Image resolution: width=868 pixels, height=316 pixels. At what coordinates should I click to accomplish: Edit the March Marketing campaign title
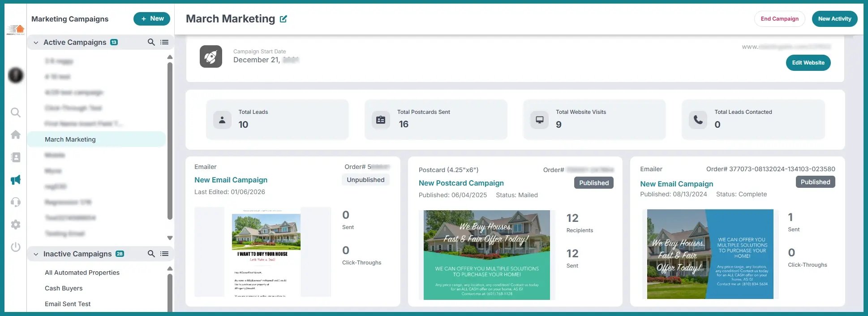284,19
